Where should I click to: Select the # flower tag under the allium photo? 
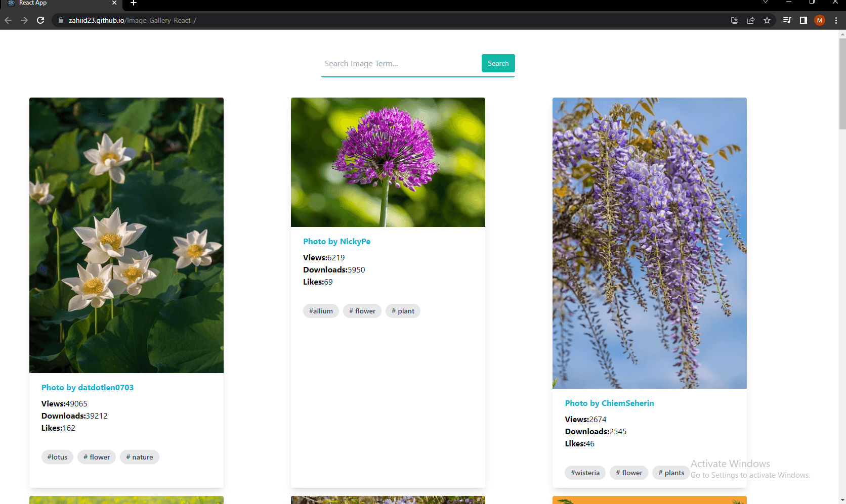point(362,311)
